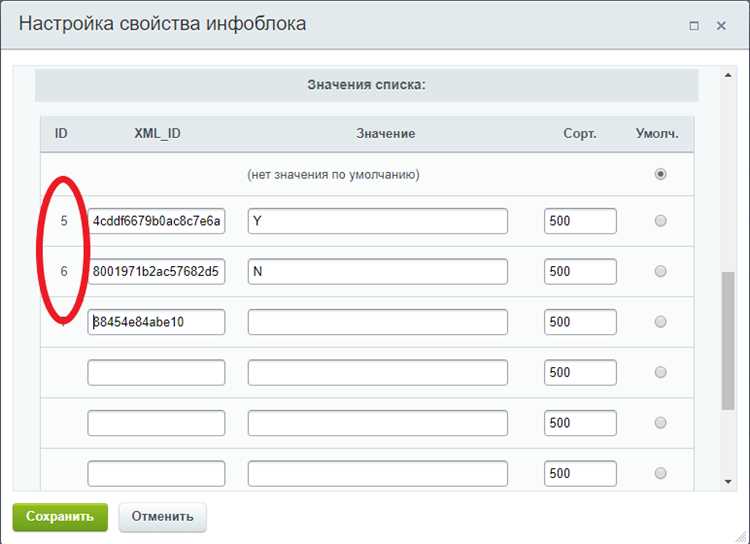The width and height of the screenshot is (750, 544).
Task: Click the XML_ID field containing 88454e84abe10
Action: click(156, 322)
